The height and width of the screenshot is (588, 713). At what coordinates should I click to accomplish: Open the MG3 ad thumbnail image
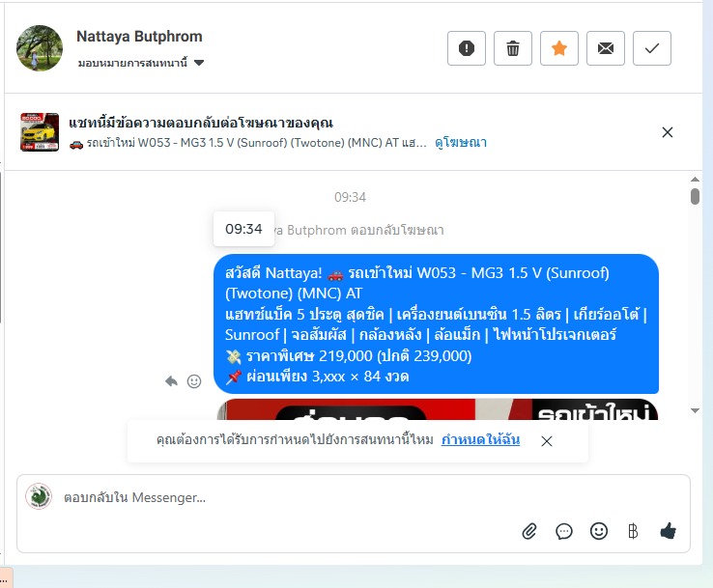click(x=40, y=131)
